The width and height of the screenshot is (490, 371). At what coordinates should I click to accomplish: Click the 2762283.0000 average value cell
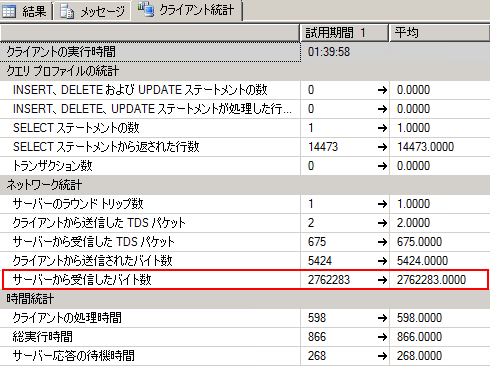coord(431,280)
